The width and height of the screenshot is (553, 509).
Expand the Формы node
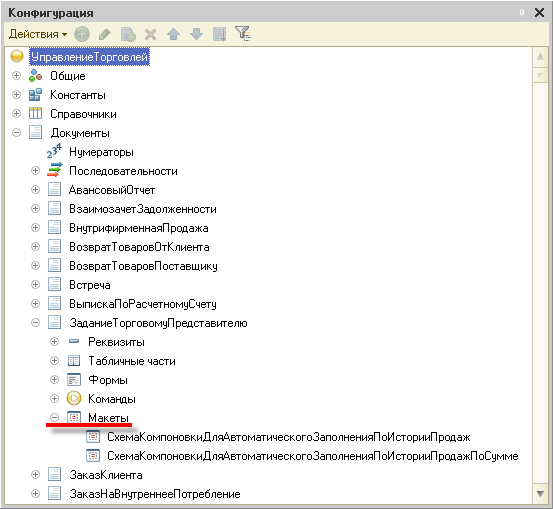54,380
